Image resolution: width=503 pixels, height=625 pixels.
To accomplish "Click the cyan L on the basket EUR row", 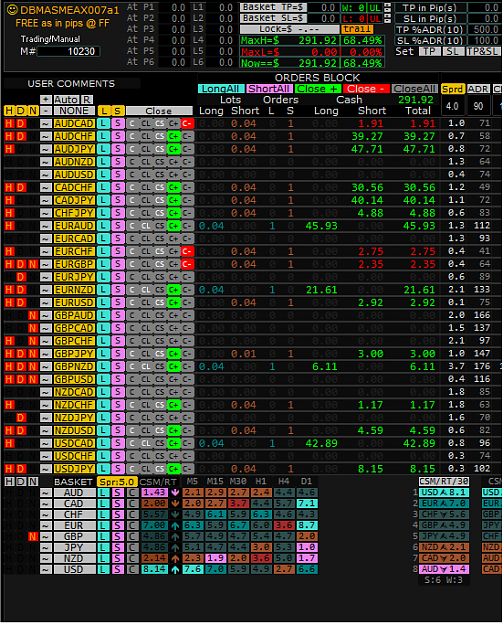I will pyautogui.click(x=103, y=526).
